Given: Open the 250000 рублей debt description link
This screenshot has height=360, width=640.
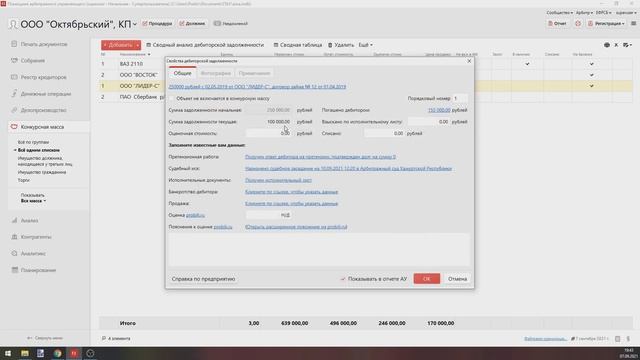Looking at the screenshot, I should pyautogui.click(x=257, y=87).
